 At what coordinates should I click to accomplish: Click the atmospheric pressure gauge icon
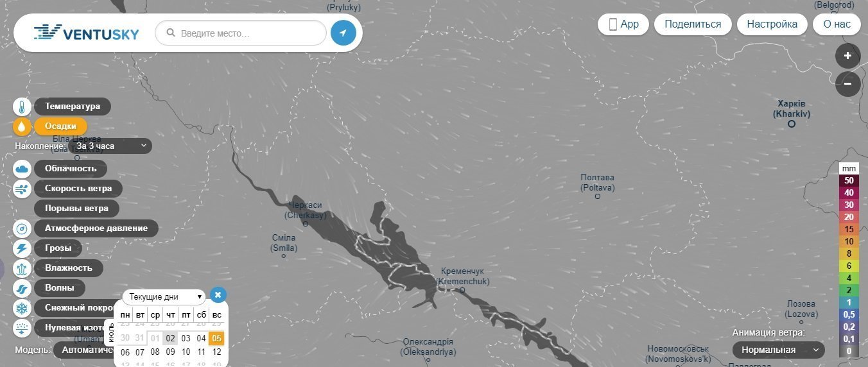click(x=22, y=228)
